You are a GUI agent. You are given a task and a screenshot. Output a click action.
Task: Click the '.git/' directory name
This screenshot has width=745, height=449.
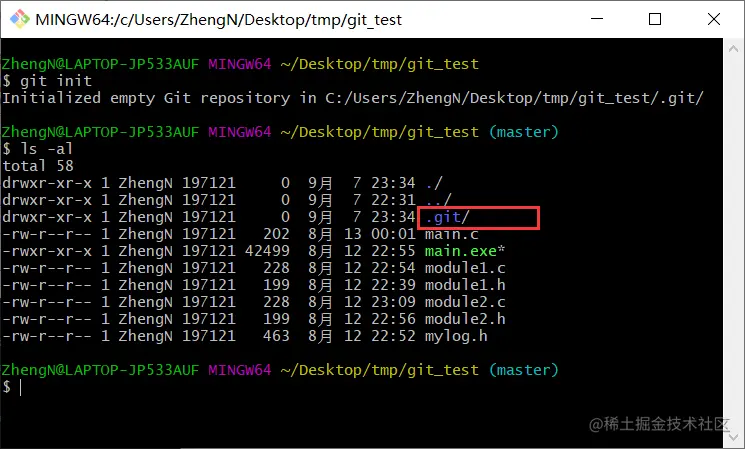click(x=447, y=217)
